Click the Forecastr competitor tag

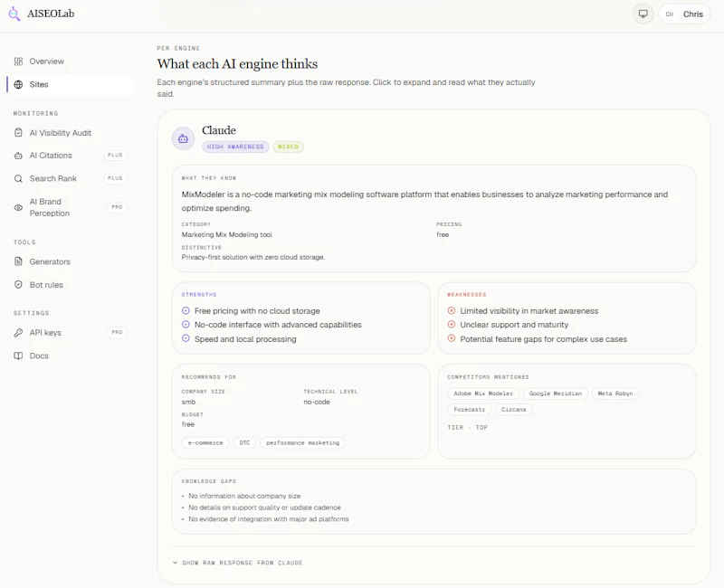[469, 410]
